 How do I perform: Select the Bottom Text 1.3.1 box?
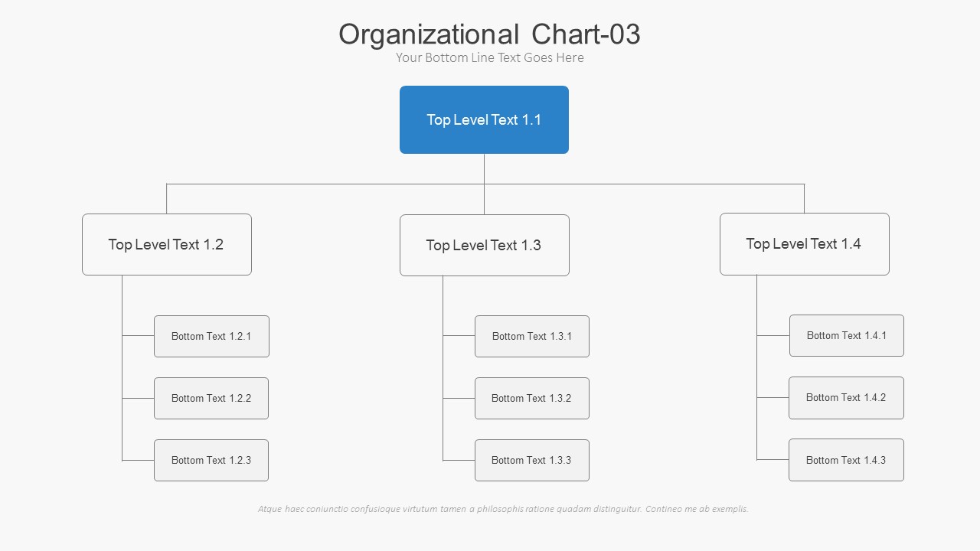(x=532, y=336)
